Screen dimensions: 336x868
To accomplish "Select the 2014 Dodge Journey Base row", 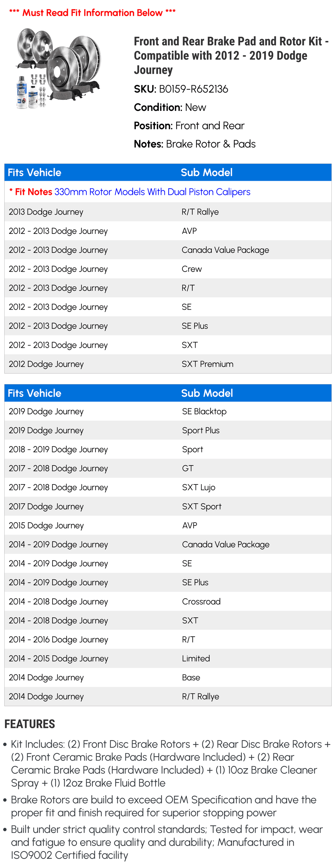I will pos(168,677).
